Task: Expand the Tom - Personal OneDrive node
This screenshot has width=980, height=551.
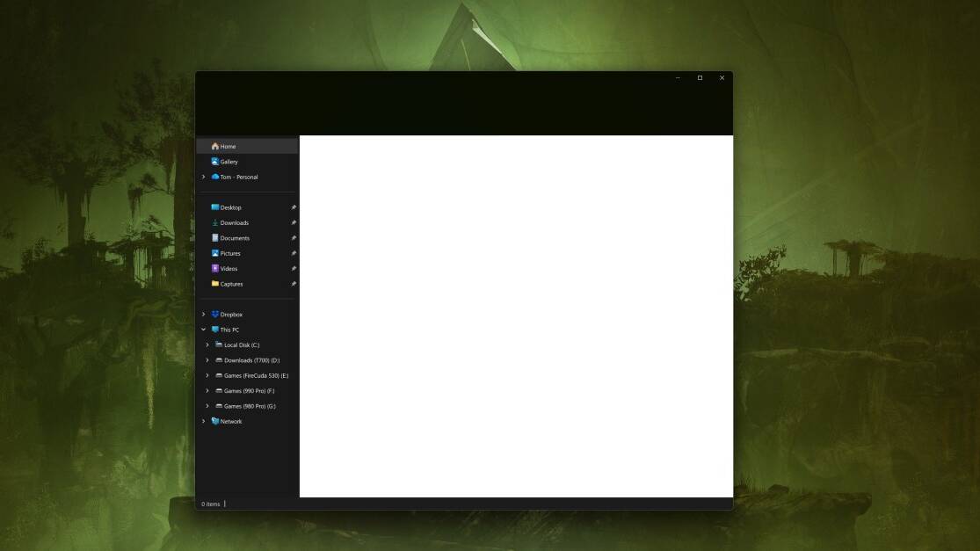Action: (204, 177)
